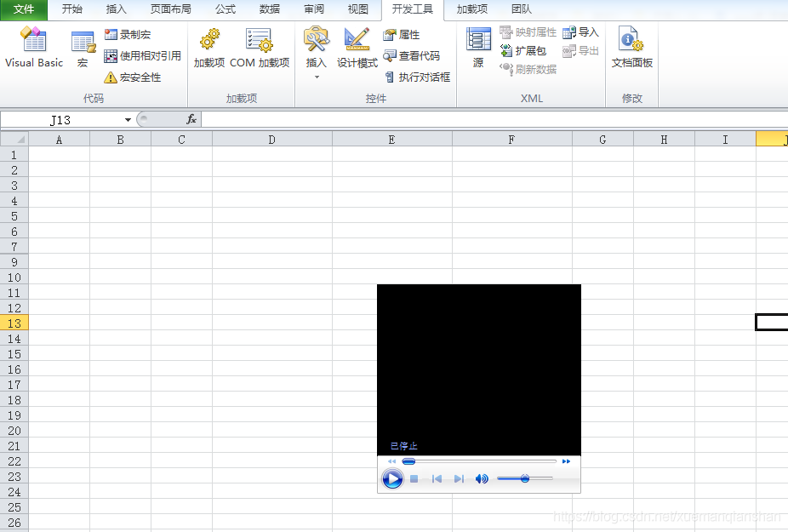788x532 pixels.
Task: Open 宏安全性 settings
Action: coord(132,77)
